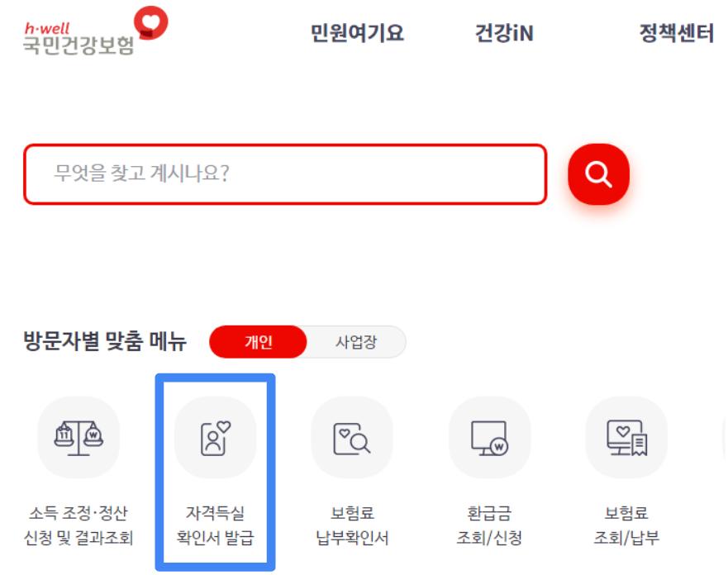Switch the menu toggle to 사업장
The image size is (728, 575).
[356, 342]
